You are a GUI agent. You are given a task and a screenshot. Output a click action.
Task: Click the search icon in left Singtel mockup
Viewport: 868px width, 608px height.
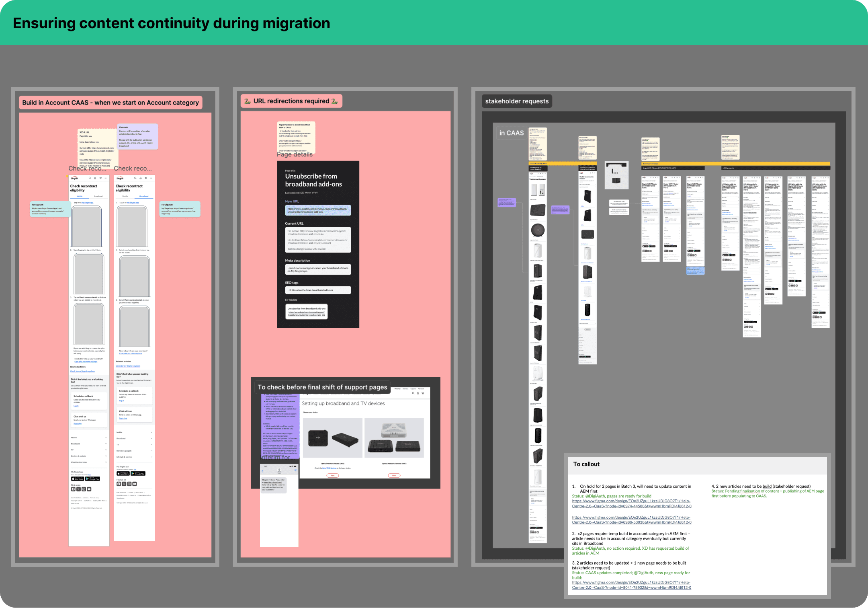pos(90,178)
